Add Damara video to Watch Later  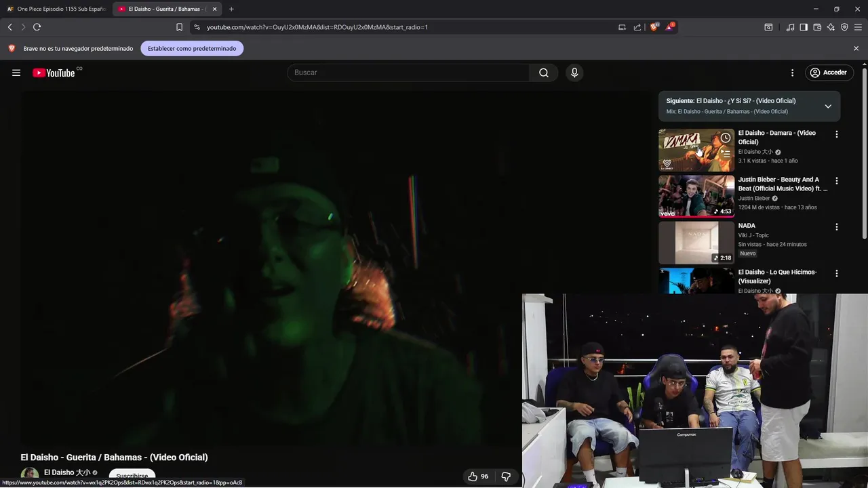point(726,138)
